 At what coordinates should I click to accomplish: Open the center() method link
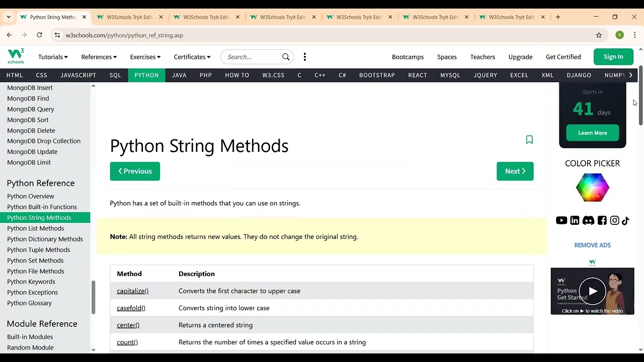tap(128, 325)
